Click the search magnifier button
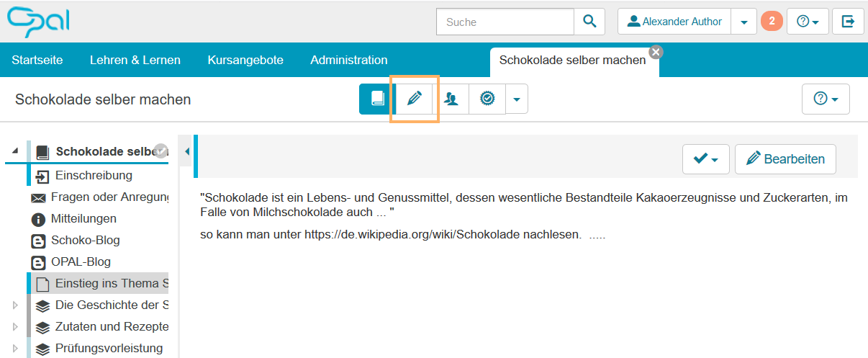The image size is (868, 358). 589,22
